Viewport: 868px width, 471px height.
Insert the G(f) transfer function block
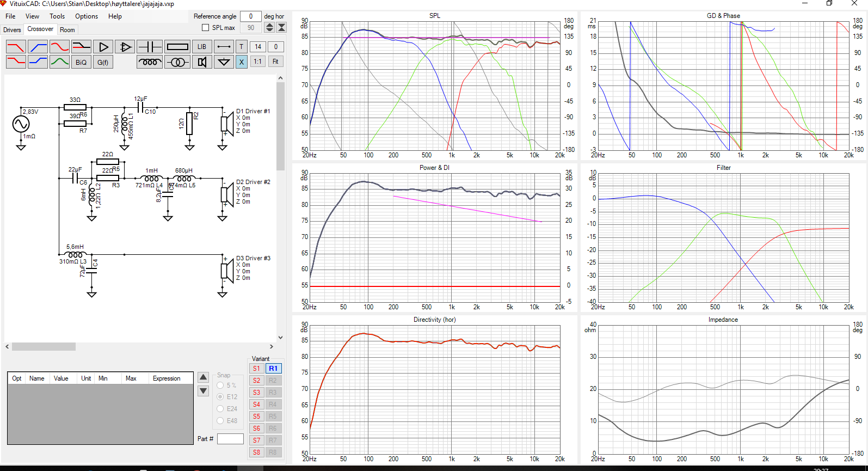point(103,62)
